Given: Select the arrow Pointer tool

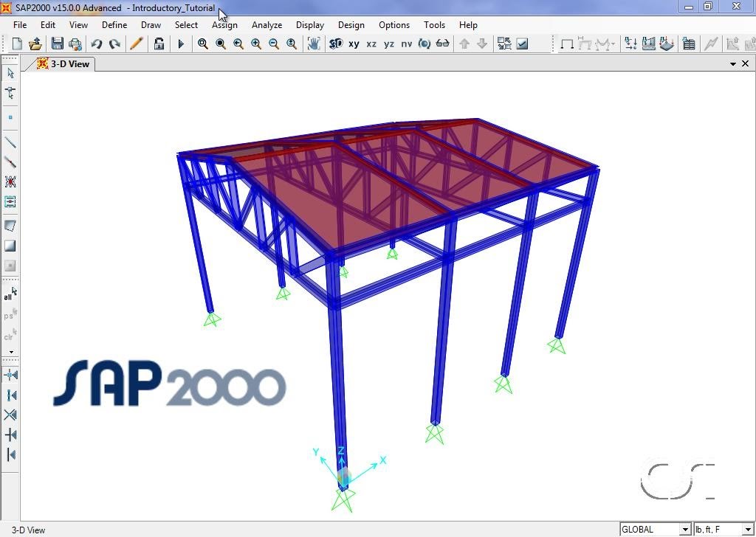Looking at the screenshot, I should point(10,74).
